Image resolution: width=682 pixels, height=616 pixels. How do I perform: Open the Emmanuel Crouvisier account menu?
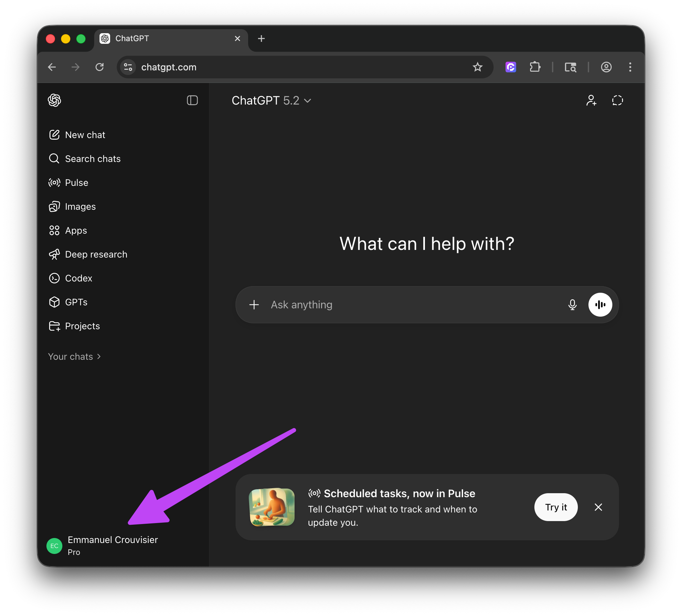point(112,545)
